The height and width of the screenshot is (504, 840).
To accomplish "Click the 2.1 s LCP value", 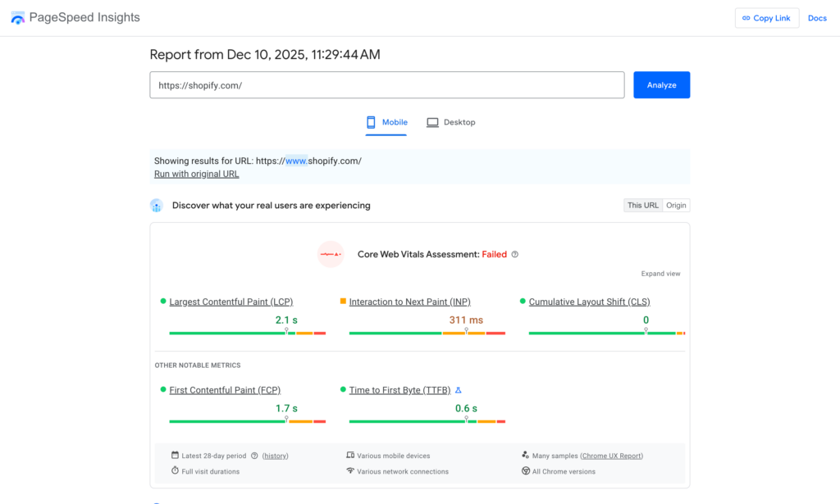I will 286,320.
